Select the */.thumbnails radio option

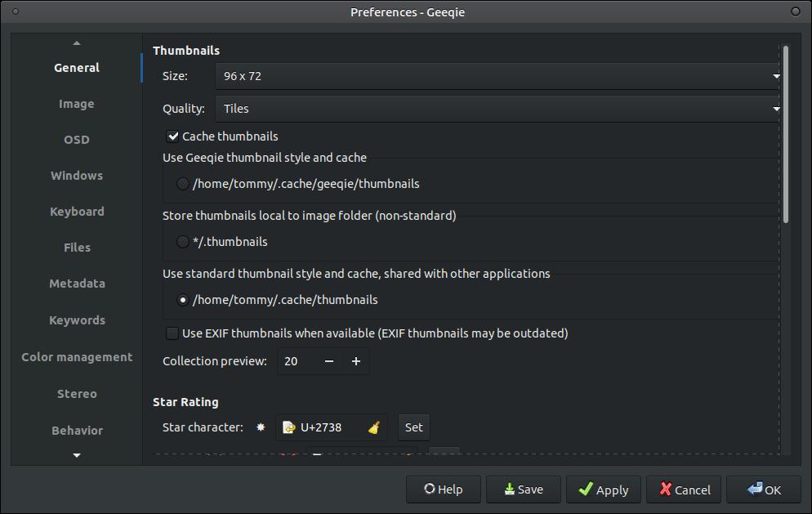click(x=182, y=242)
